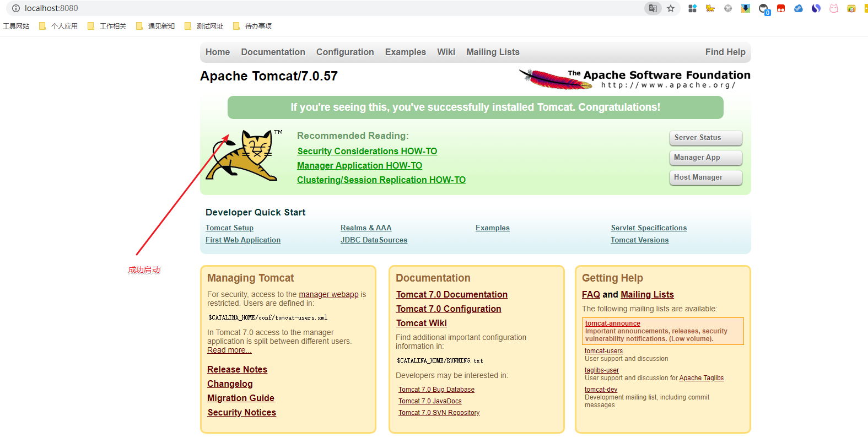Open the Tomcat Wiki link
The image size is (868, 448).
421,323
